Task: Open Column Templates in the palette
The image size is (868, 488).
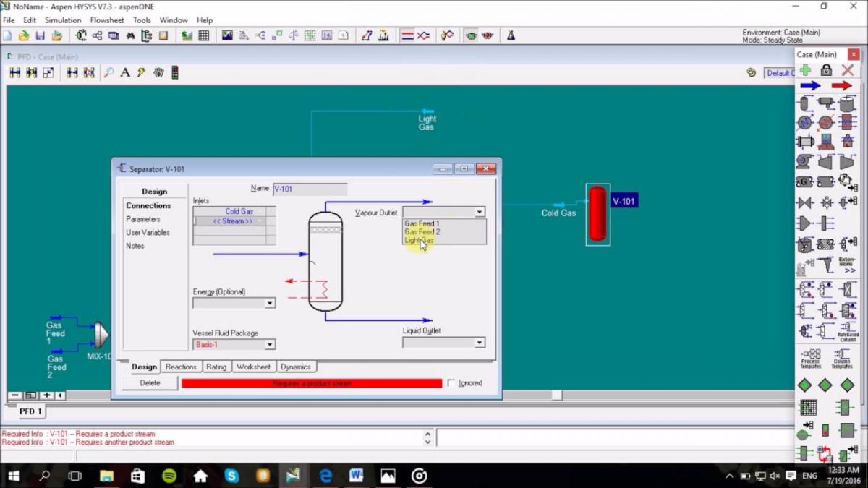Action: click(x=842, y=359)
